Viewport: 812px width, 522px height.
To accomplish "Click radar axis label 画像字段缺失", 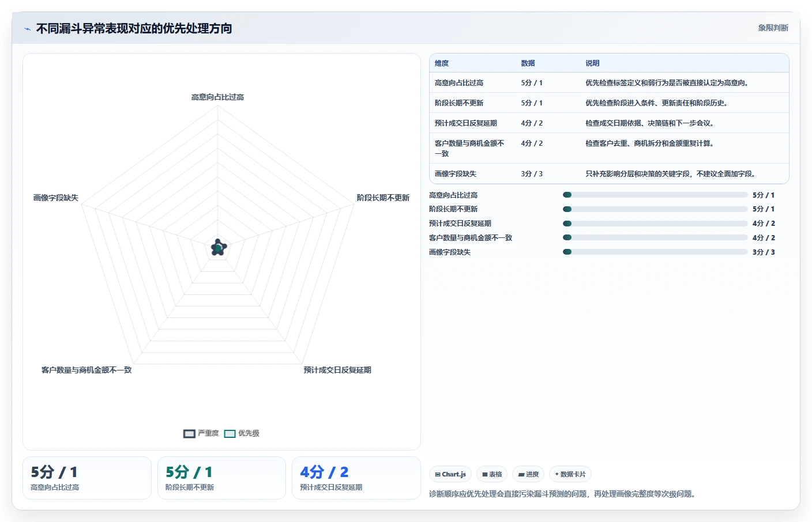I will click(x=56, y=198).
